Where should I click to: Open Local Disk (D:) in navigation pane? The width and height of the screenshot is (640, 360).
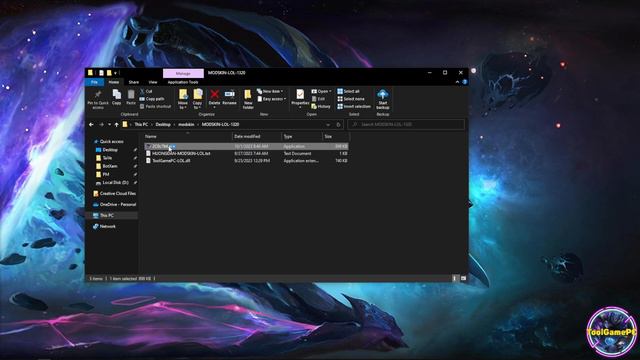115,182
